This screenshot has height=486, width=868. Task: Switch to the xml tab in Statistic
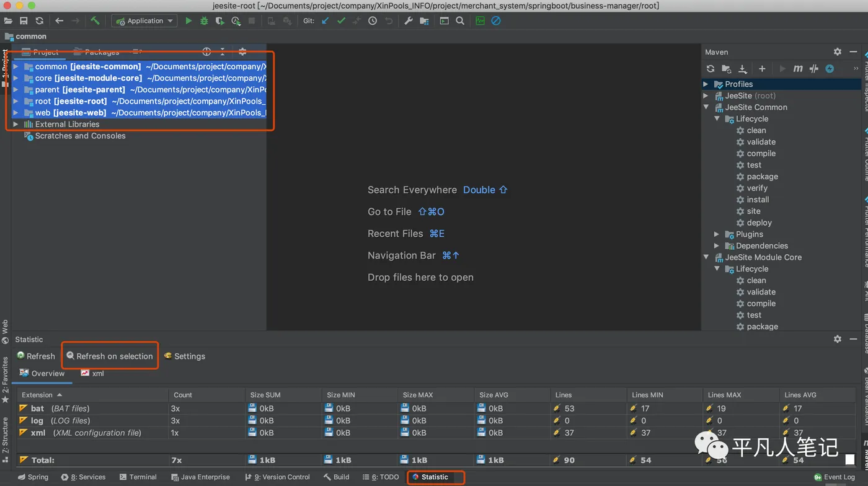pyautogui.click(x=92, y=373)
